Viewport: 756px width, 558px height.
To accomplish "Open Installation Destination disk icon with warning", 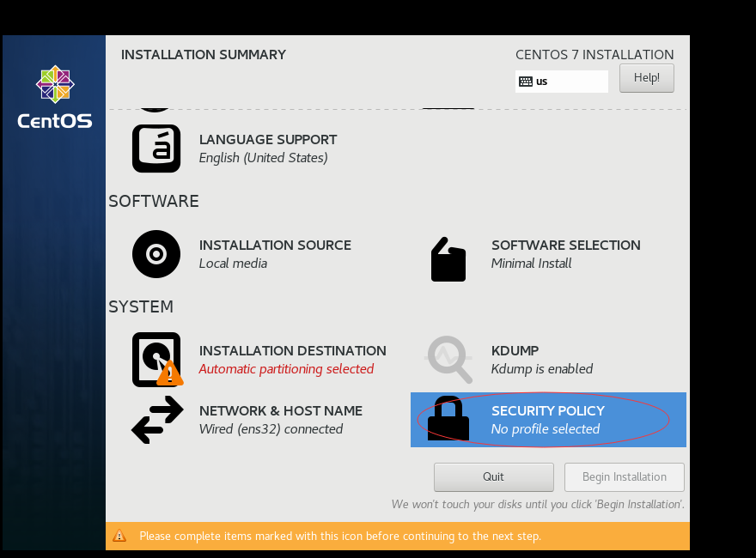I will (x=157, y=360).
